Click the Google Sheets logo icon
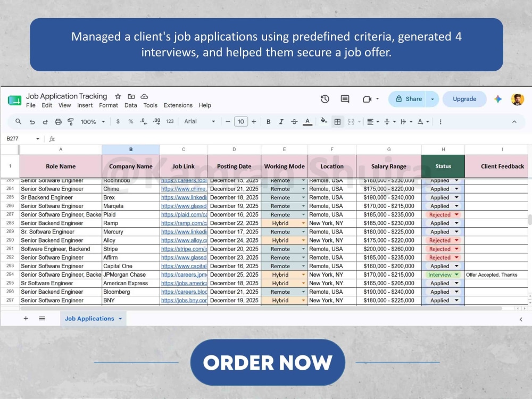532x399 pixels. click(x=14, y=101)
